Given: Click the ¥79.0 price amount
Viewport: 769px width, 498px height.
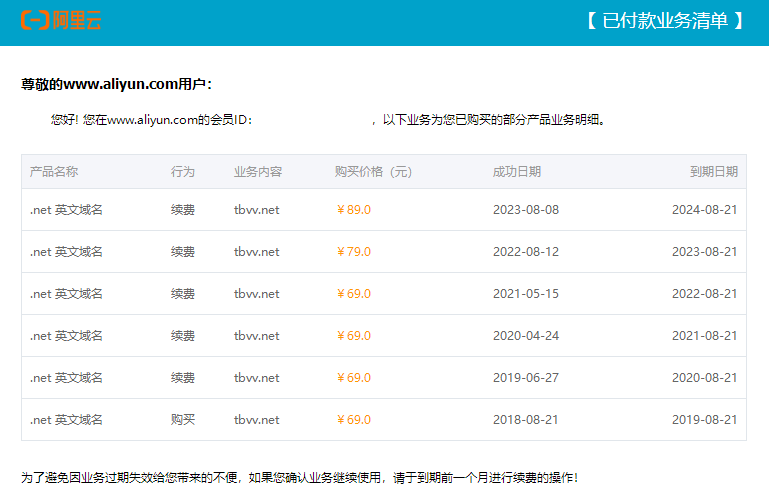Looking at the screenshot, I should click(x=353, y=252).
